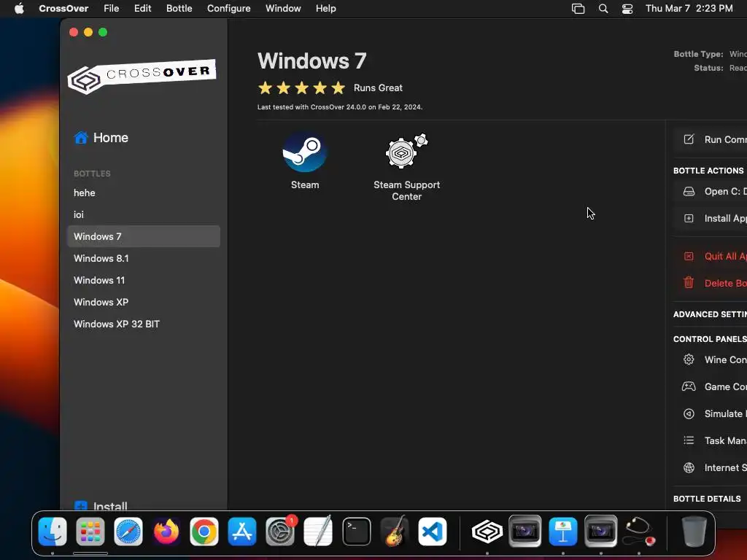This screenshot has width=747, height=560.
Task: Open the Window menu
Action: pyautogui.click(x=283, y=9)
